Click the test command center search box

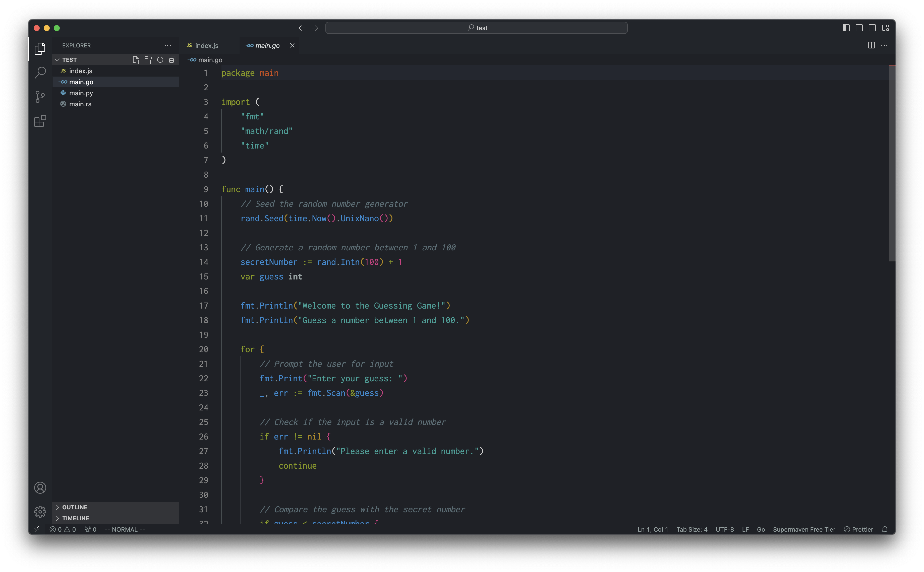476,28
